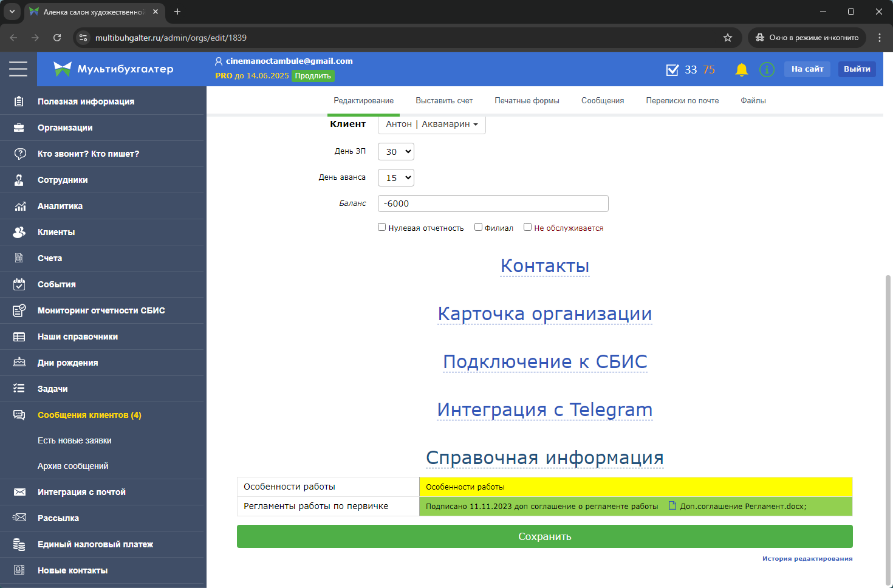Open the День ЗП dropdown

[396, 152]
